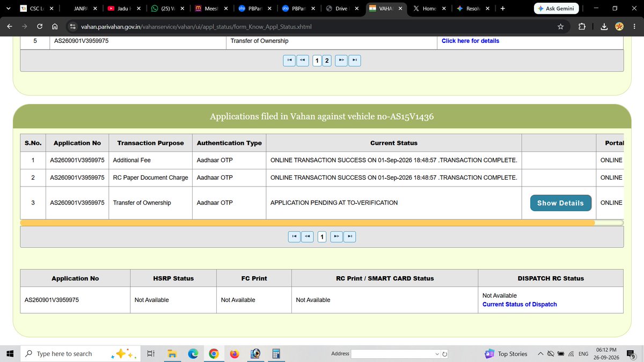Reload the Vahan page
644x362 pixels.
(x=40, y=26)
